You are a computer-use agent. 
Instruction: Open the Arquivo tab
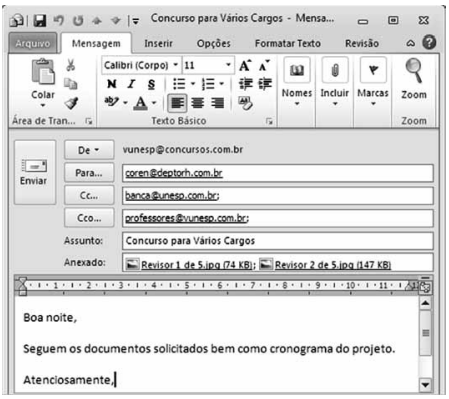[33, 43]
